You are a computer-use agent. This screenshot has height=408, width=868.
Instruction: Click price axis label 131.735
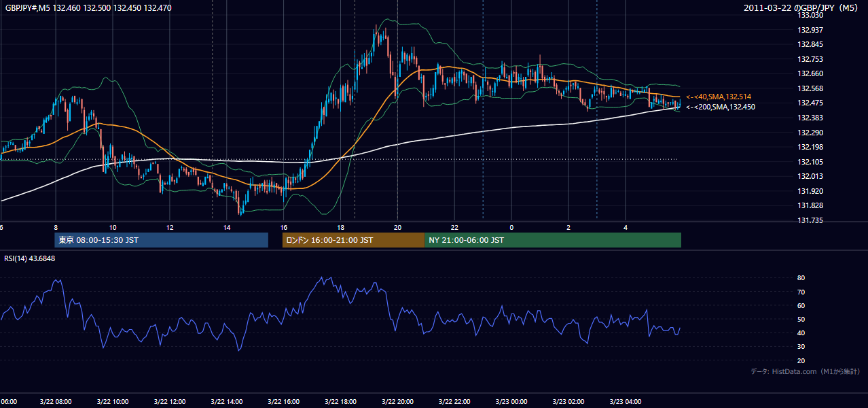pyautogui.click(x=810, y=221)
